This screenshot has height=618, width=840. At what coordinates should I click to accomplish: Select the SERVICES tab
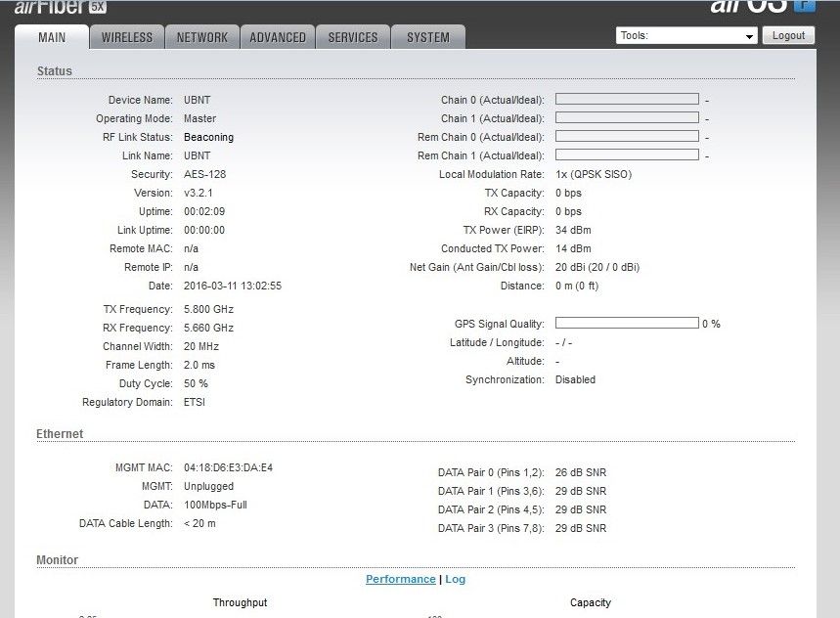(x=353, y=37)
